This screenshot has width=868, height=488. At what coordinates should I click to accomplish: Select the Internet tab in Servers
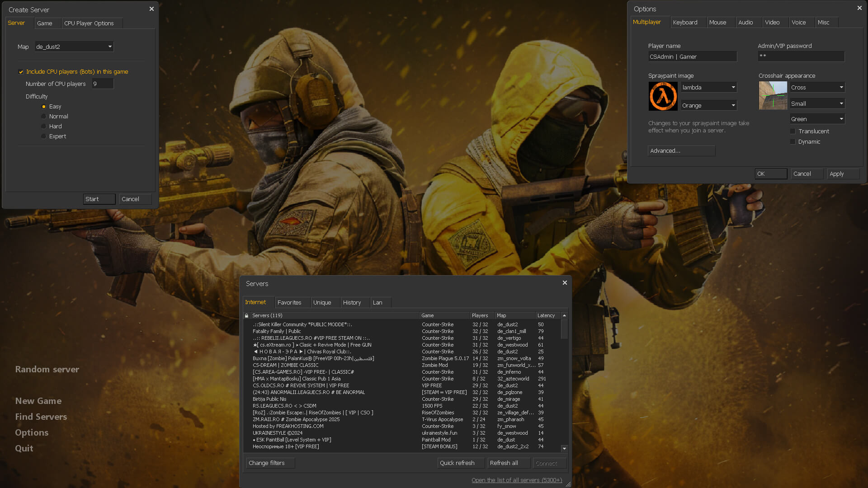point(259,302)
